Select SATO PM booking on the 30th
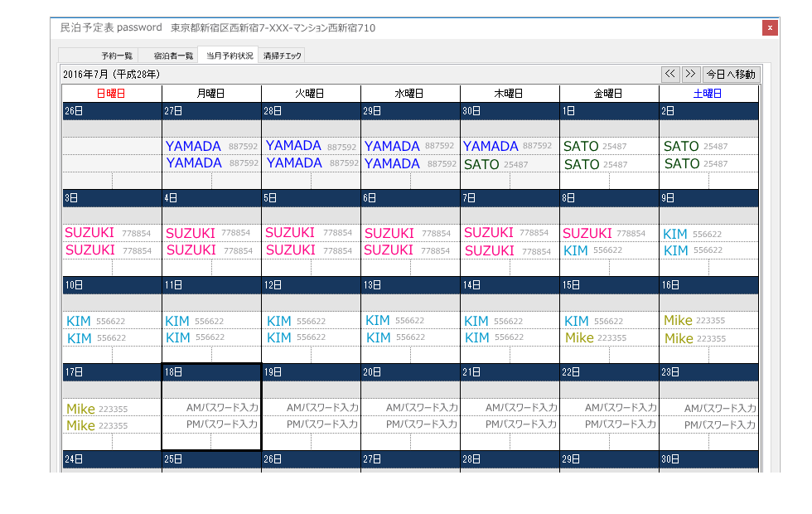The width and height of the screenshot is (812, 514). [482, 164]
